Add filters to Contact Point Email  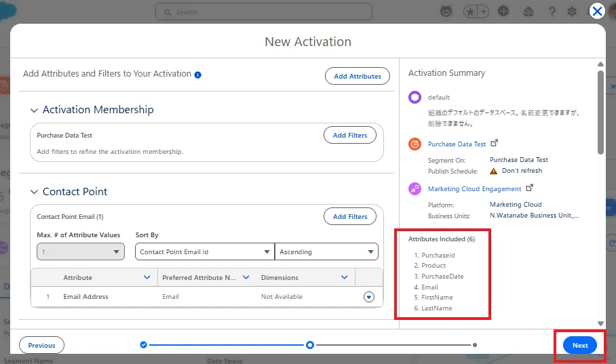(349, 216)
